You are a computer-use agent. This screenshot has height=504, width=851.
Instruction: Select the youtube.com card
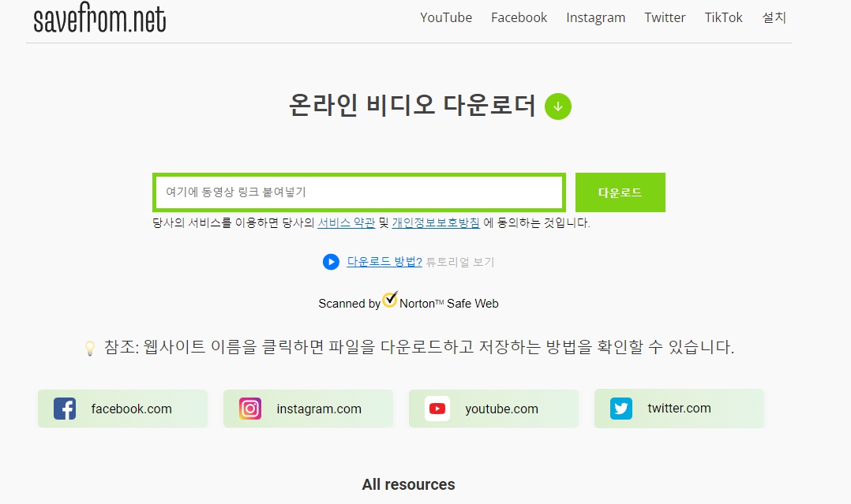coord(493,409)
